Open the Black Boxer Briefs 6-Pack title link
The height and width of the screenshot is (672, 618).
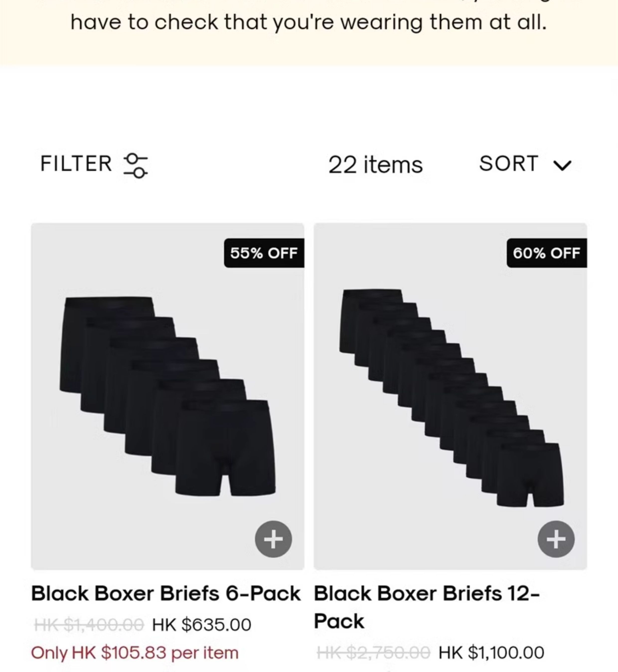pyautogui.click(x=166, y=593)
